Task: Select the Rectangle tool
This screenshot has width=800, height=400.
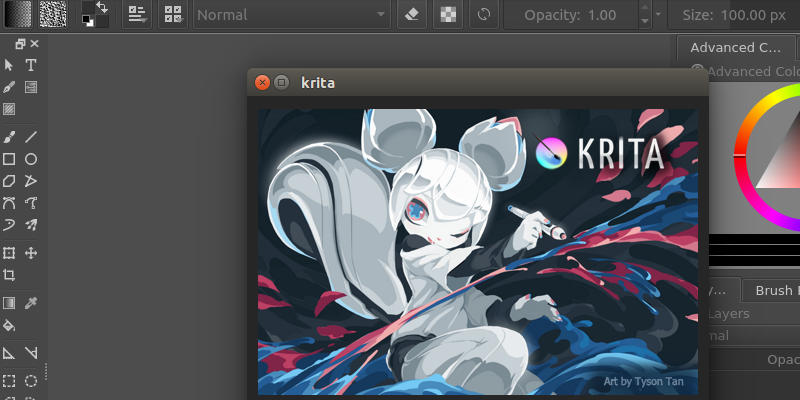Action: (x=9, y=159)
